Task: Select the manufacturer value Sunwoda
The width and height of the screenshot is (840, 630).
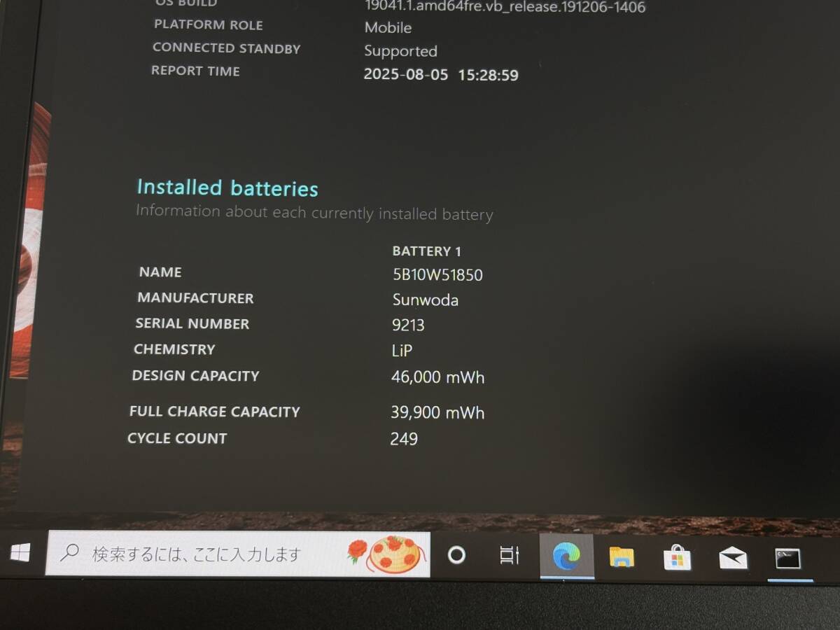Action: [426, 300]
